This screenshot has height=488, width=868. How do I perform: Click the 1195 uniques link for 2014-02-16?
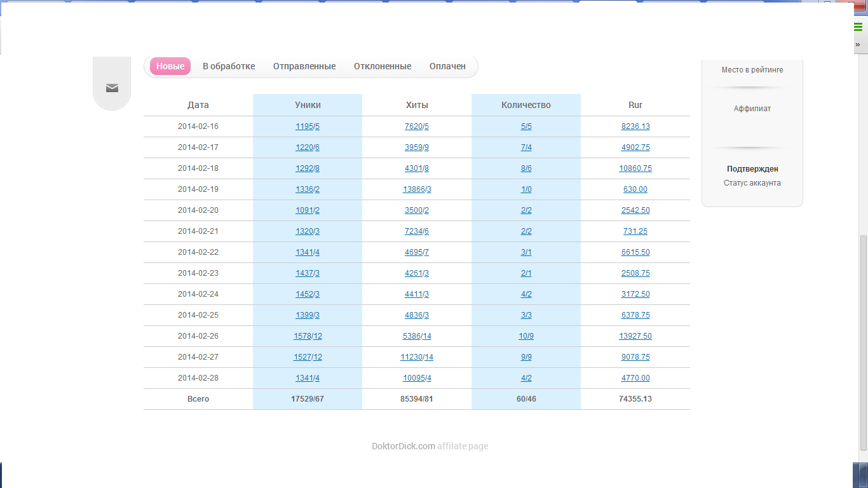click(304, 126)
